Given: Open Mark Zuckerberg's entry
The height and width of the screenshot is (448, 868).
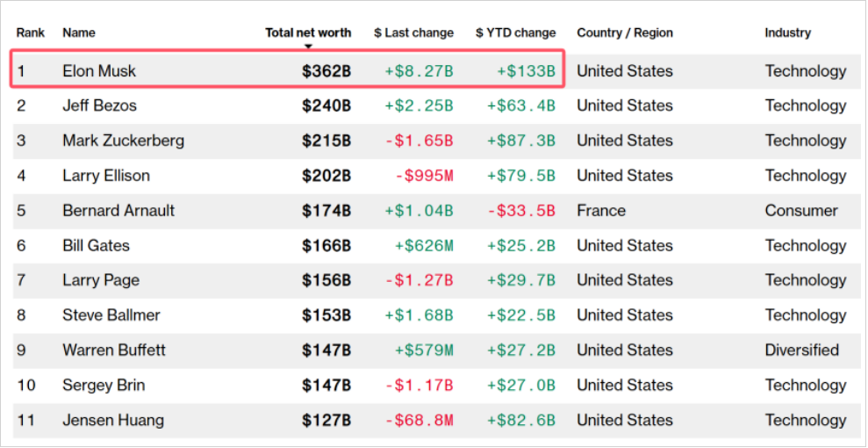Looking at the screenshot, I should pos(123,141).
